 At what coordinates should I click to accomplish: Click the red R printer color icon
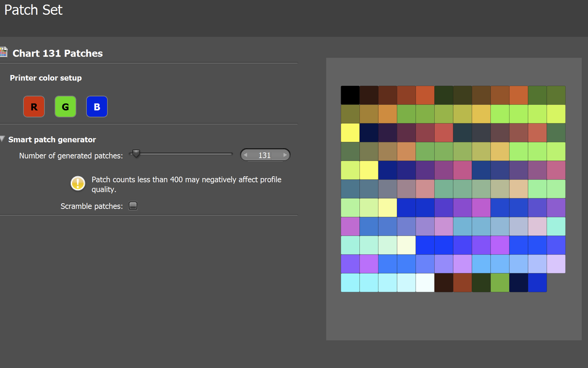click(34, 106)
